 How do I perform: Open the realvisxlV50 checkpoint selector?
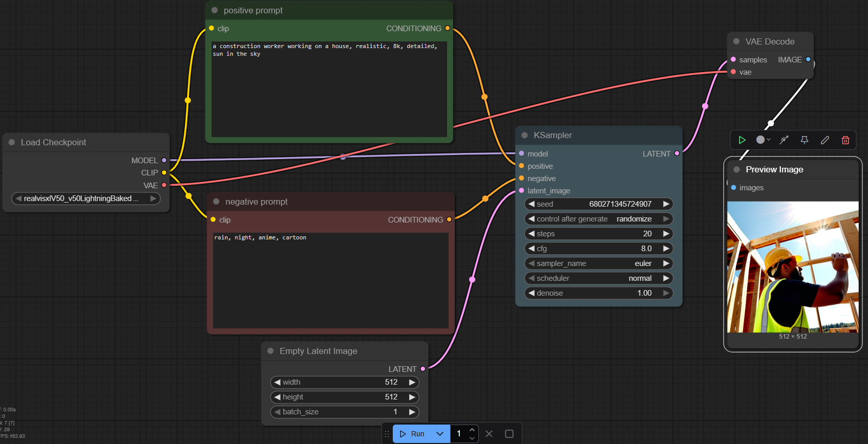point(86,198)
